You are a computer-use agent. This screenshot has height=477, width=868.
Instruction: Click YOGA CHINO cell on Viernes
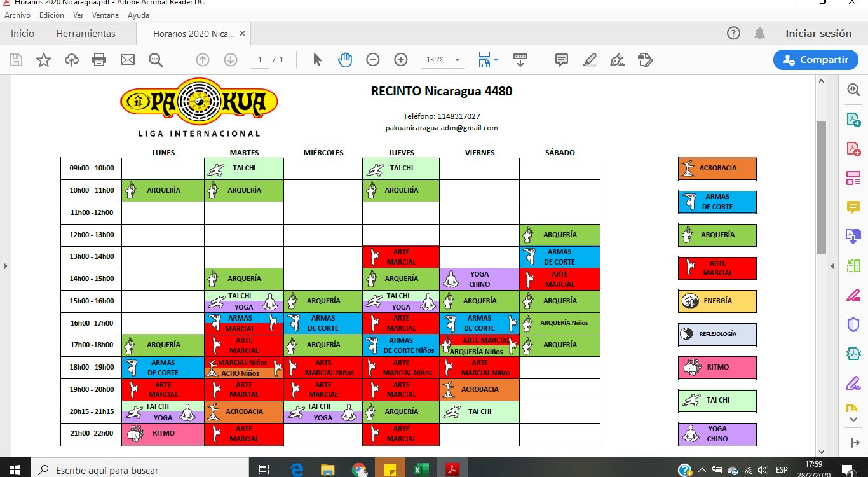point(479,279)
